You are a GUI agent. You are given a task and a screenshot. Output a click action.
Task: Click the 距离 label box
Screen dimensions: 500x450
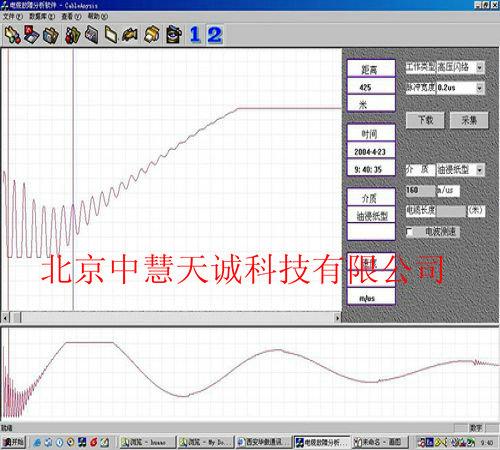coord(371,69)
